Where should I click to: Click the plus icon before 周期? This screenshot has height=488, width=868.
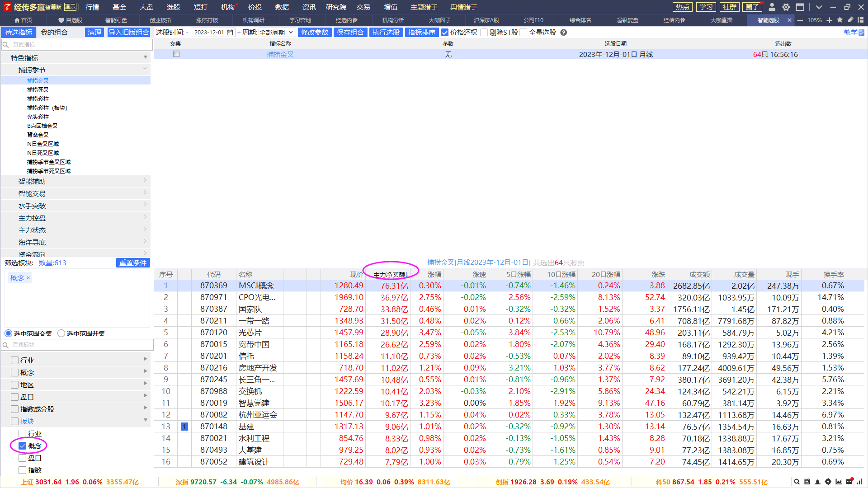point(239,33)
